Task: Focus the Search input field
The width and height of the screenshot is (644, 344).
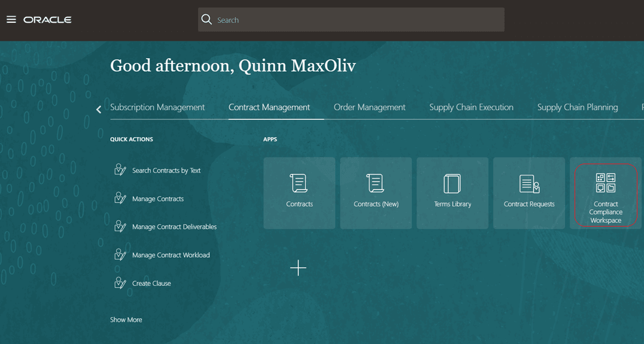Action: [351, 19]
